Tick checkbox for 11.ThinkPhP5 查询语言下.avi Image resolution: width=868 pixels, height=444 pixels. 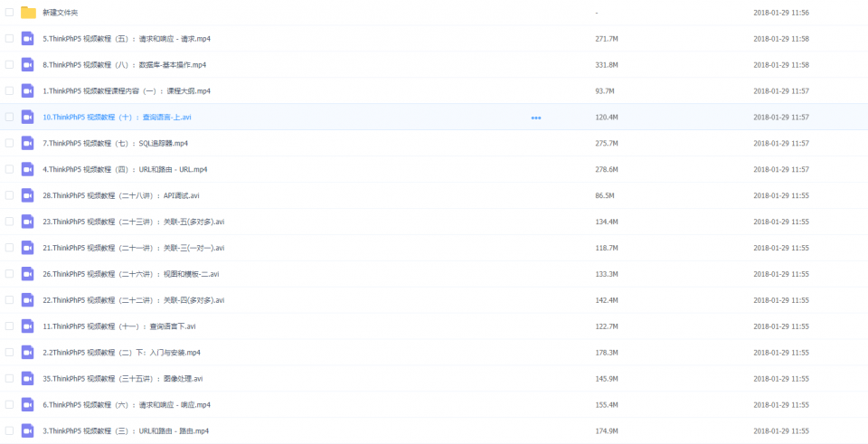[9, 326]
